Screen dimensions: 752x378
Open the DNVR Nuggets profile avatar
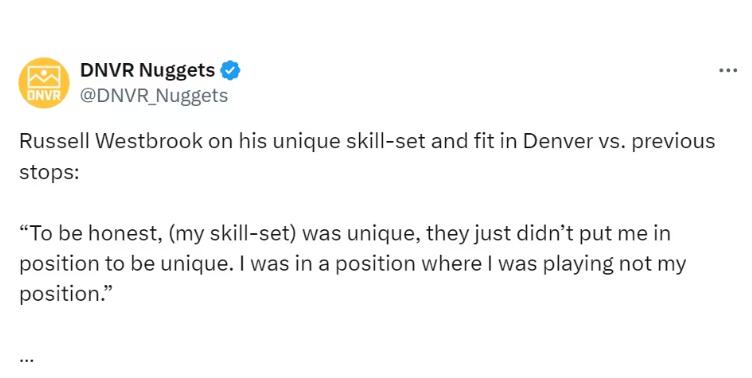click(44, 83)
